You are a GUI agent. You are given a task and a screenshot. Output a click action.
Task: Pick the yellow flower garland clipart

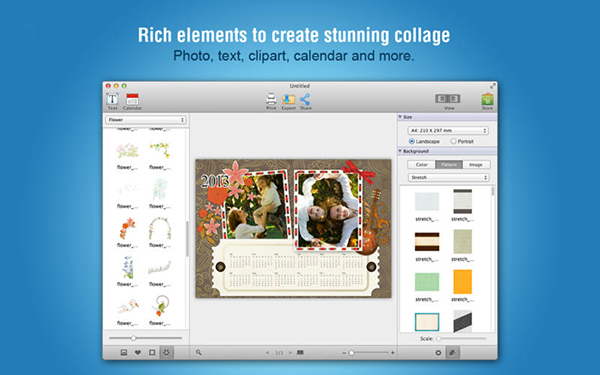(160, 150)
